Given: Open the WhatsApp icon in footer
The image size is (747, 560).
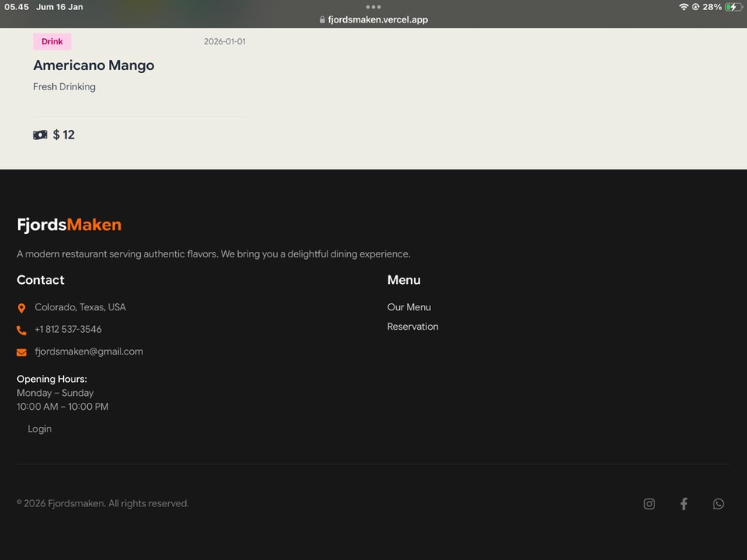Looking at the screenshot, I should pos(718,504).
